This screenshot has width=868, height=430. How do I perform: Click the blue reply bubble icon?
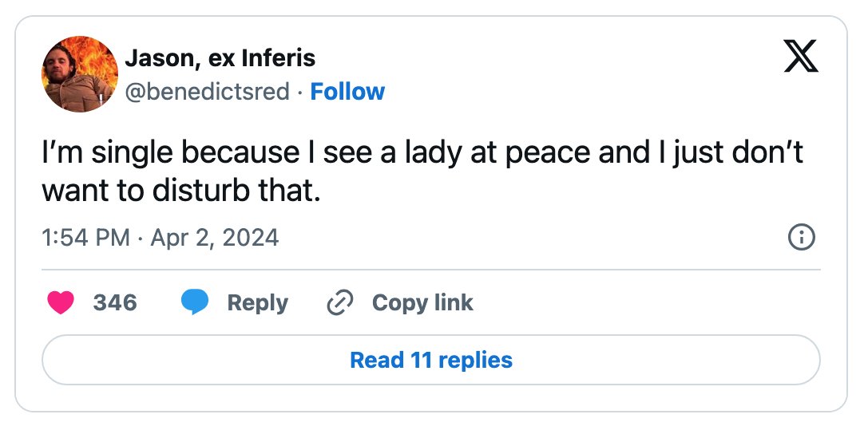[x=195, y=302]
